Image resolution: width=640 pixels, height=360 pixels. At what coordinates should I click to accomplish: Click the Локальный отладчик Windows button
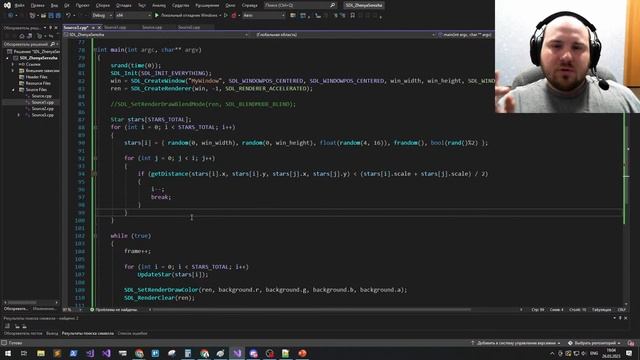(189, 16)
